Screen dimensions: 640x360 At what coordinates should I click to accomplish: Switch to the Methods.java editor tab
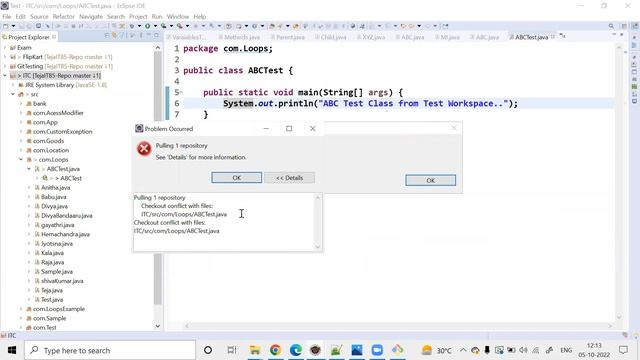(242, 37)
